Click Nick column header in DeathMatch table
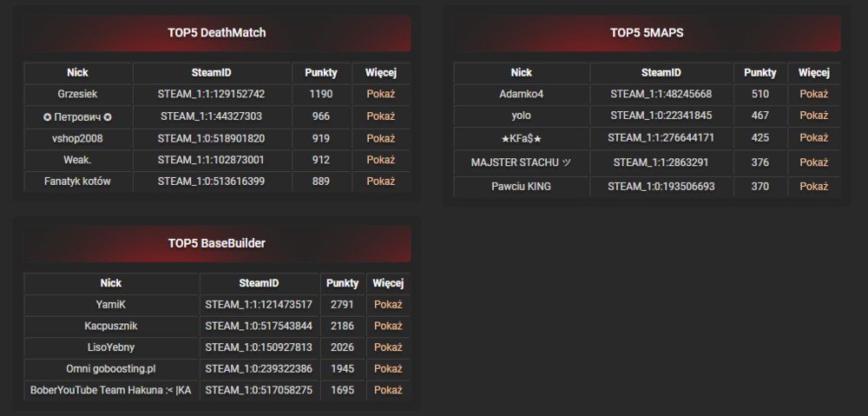 pyautogui.click(x=77, y=73)
